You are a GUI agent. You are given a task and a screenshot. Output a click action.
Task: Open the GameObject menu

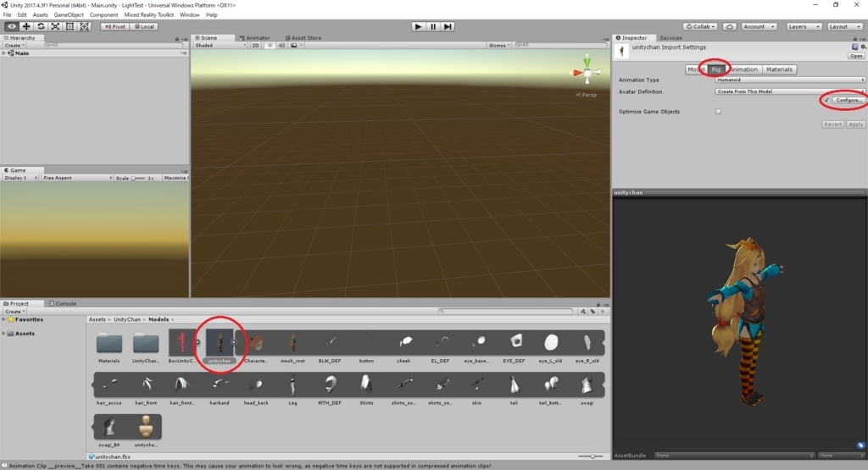pos(69,15)
